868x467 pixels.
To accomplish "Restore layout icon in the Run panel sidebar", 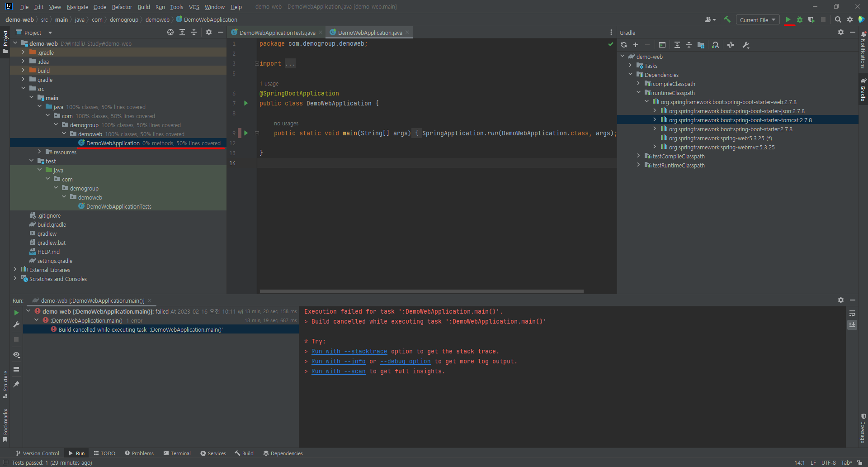I will [16, 369].
